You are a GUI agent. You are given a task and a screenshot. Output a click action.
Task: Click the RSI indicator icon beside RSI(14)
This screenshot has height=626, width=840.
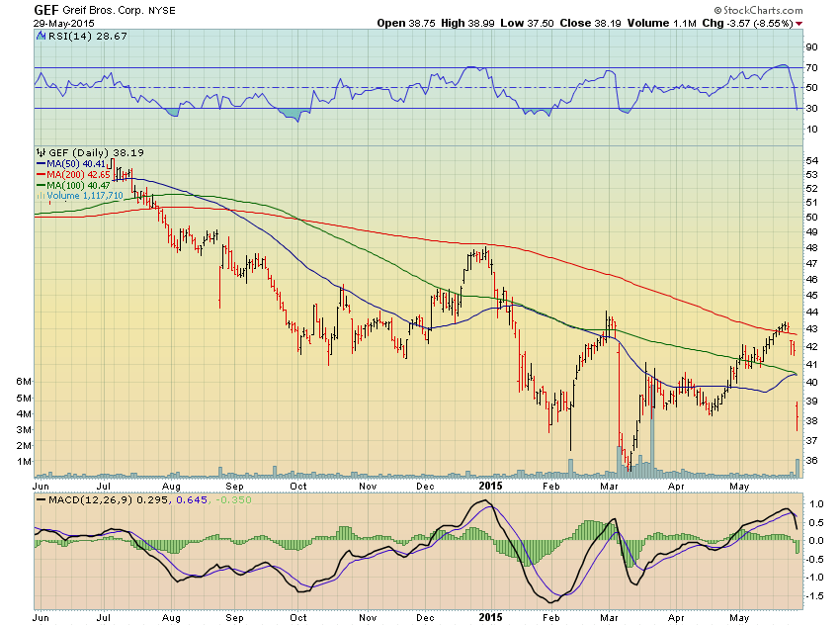[42, 36]
